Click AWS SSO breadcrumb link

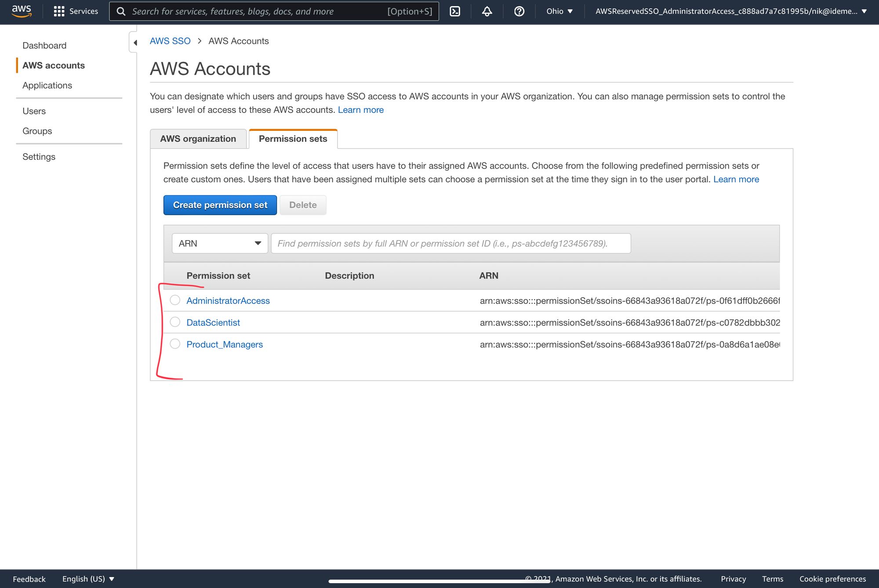click(x=170, y=41)
